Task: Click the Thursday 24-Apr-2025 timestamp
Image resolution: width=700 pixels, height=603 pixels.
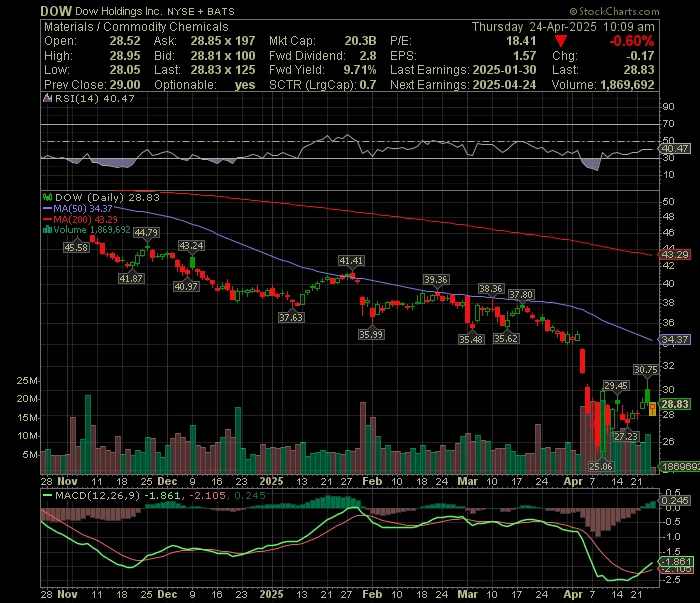Action: [563, 27]
